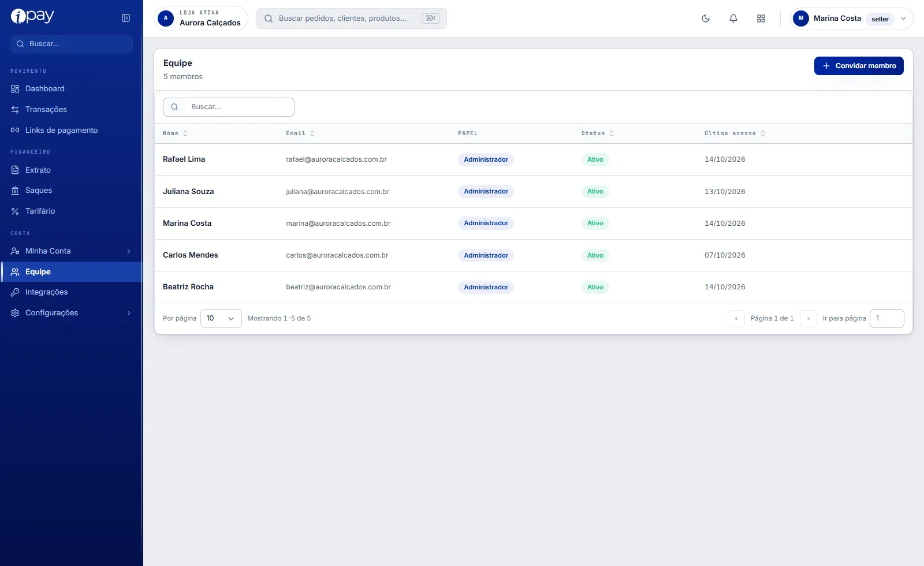Click the Convidar membro button
Screen dimensions: 924x566
tap(859, 66)
